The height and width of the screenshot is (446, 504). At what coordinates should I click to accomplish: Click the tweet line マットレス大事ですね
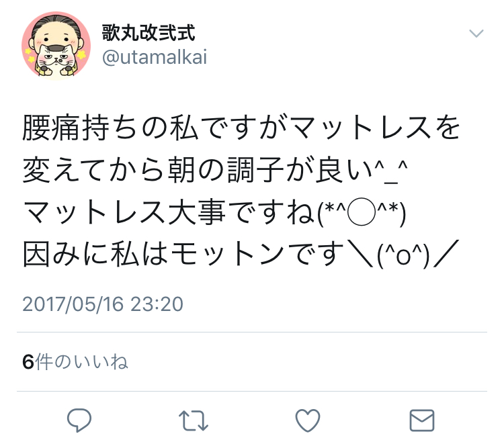(x=214, y=212)
